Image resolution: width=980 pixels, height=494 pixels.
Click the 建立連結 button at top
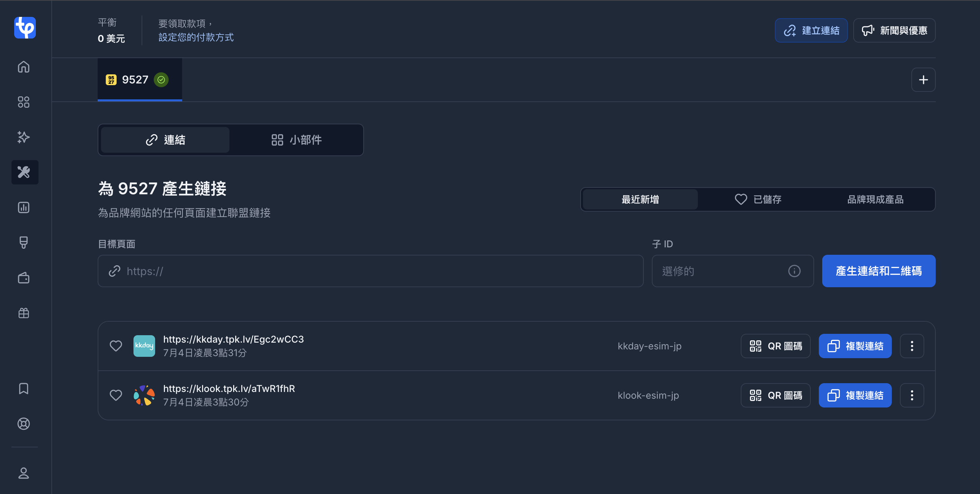[811, 30]
